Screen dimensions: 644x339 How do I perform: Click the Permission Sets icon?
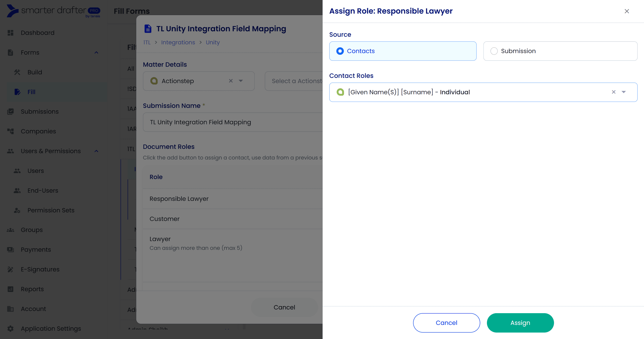[x=17, y=210]
